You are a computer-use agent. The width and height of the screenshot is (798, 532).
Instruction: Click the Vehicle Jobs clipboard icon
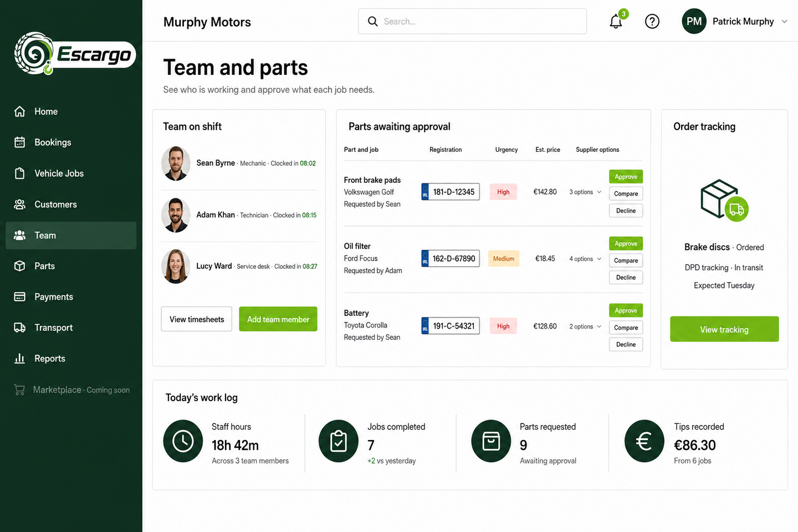click(19, 173)
